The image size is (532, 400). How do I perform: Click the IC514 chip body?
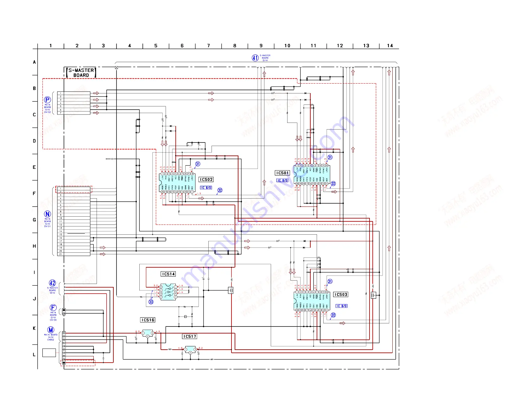click(x=168, y=292)
